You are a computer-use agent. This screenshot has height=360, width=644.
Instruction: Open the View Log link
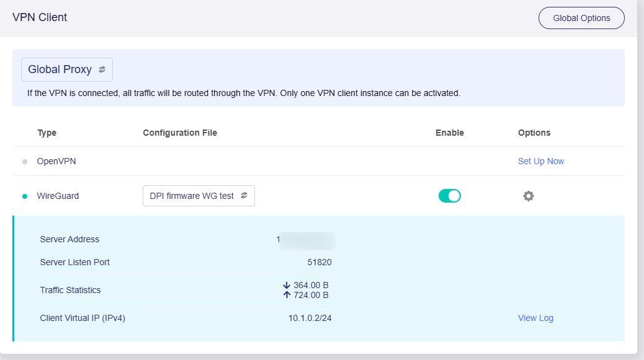(535, 318)
